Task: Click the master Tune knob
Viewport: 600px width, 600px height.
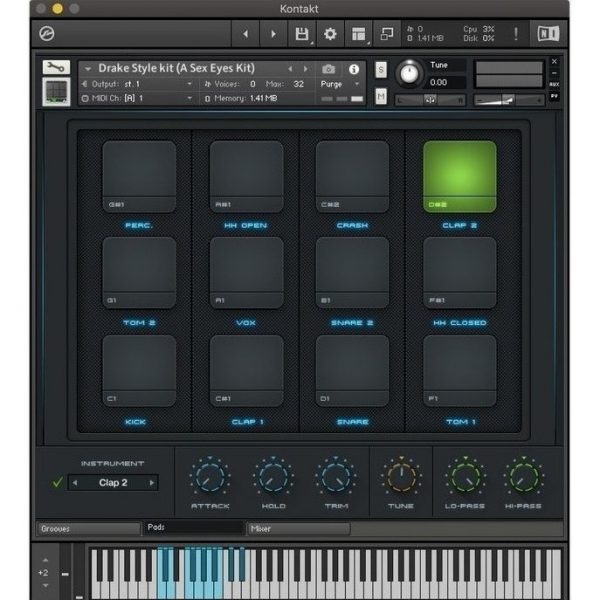Action: (x=409, y=73)
